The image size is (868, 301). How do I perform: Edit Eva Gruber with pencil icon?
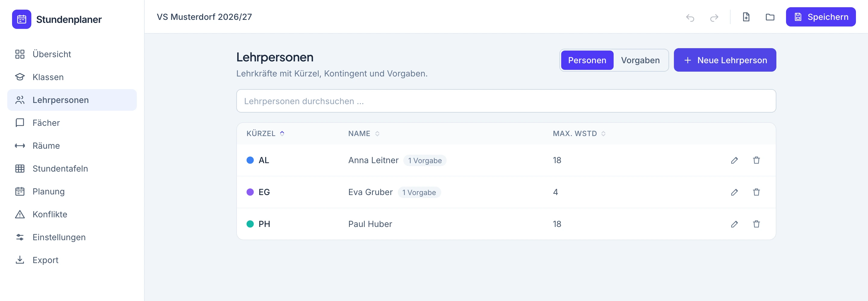734,192
